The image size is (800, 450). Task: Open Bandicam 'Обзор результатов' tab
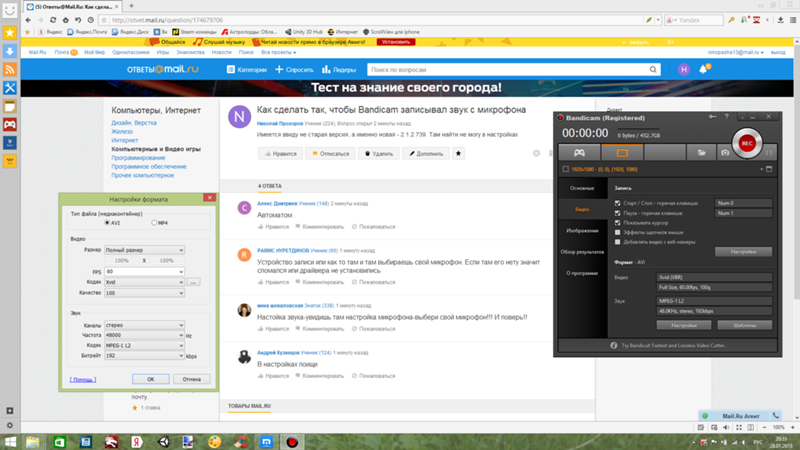[582, 252]
